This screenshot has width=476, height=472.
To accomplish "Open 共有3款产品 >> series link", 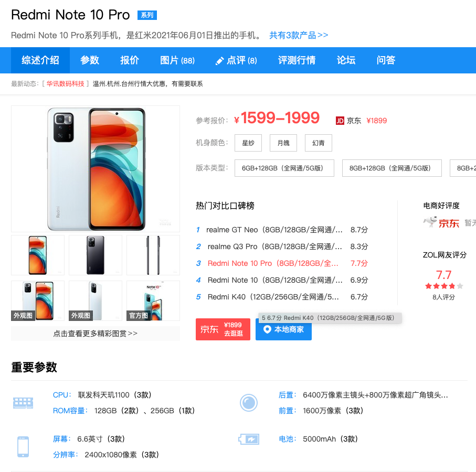I will (x=299, y=35).
